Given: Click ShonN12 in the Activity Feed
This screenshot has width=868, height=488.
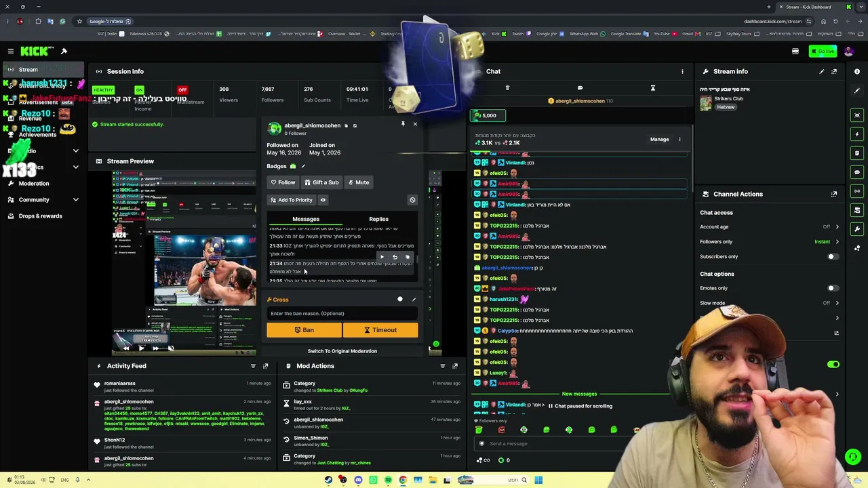Looking at the screenshot, I should [115, 440].
